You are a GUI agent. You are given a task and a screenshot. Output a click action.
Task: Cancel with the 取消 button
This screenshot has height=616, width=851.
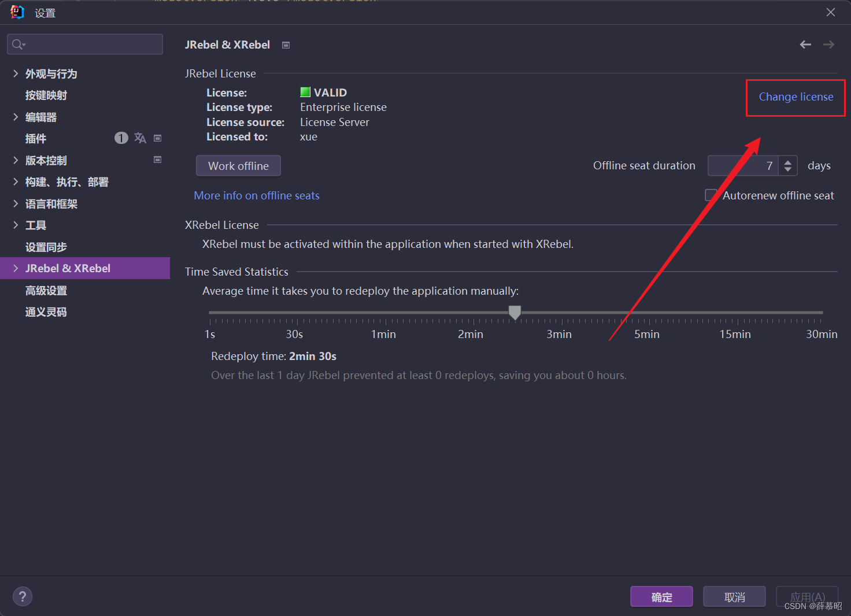coord(734,597)
